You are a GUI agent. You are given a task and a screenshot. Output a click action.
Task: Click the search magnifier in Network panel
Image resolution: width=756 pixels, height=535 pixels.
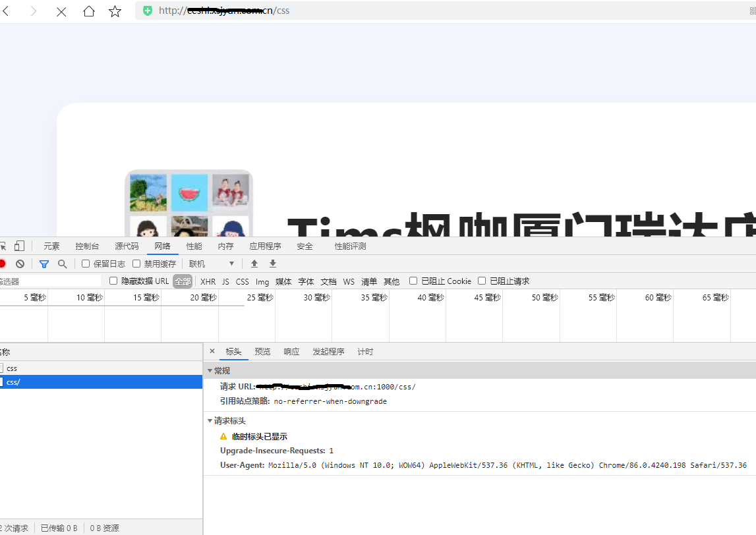(x=62, y=263)
